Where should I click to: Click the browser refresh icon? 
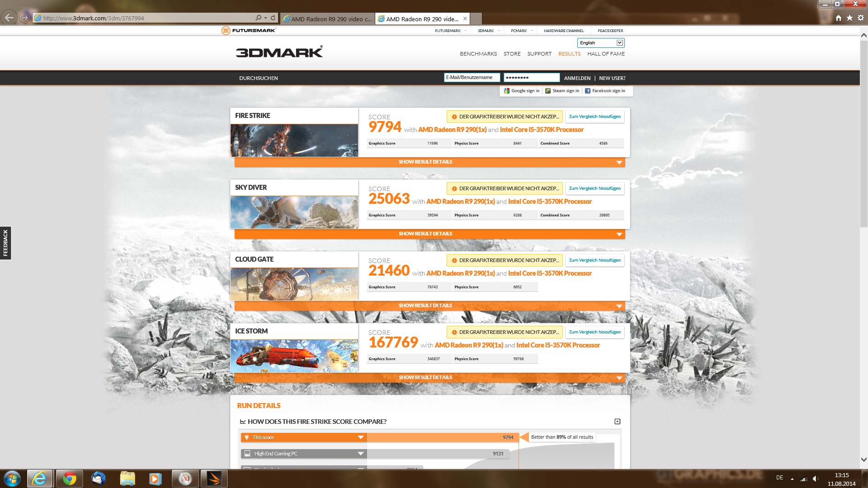coord(273,18)
